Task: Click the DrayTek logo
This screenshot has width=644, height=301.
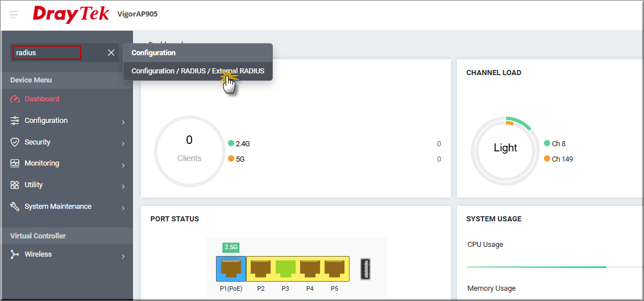Action: coord(71,14)
